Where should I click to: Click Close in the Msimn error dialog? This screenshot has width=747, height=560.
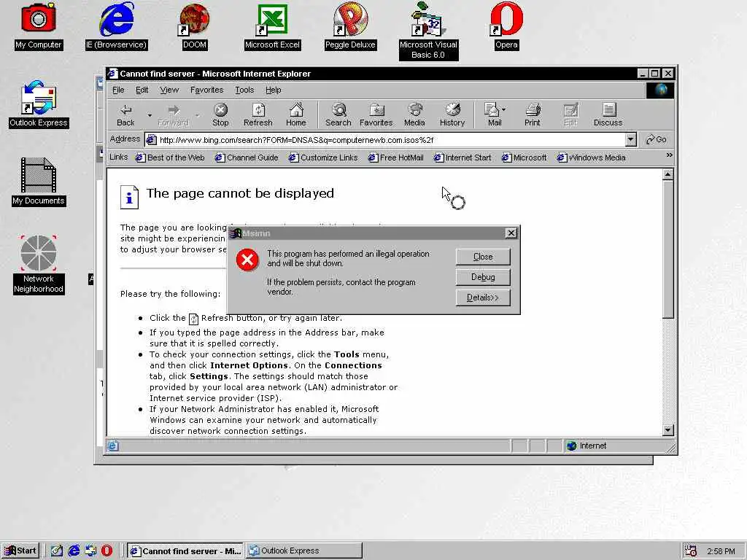point(483,257)
